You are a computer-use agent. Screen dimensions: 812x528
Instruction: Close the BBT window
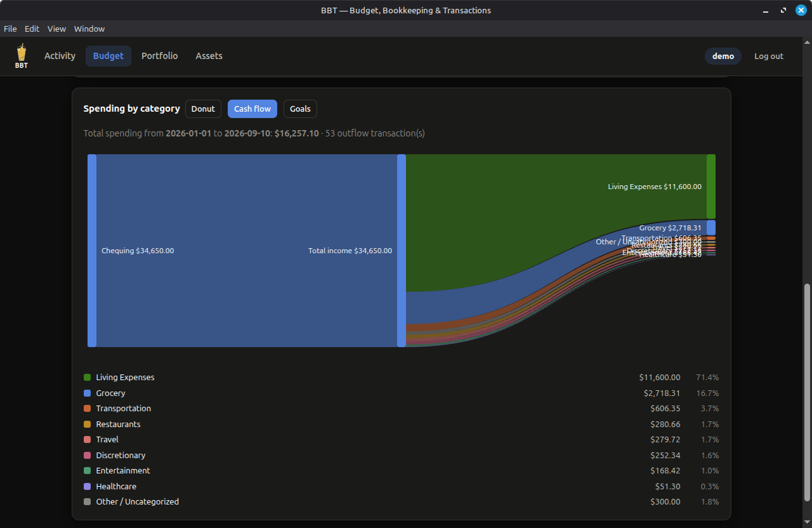tap(800, 10)
